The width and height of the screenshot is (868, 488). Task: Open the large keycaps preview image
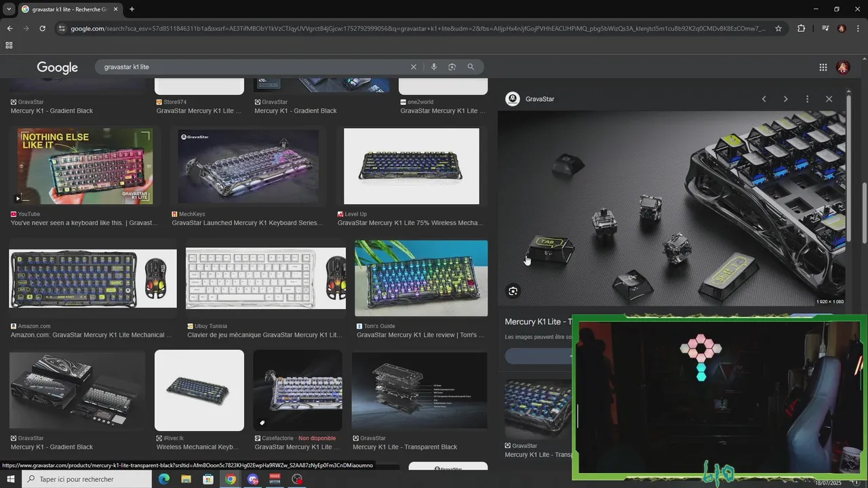pyautogui.click(x=671, y=209)
